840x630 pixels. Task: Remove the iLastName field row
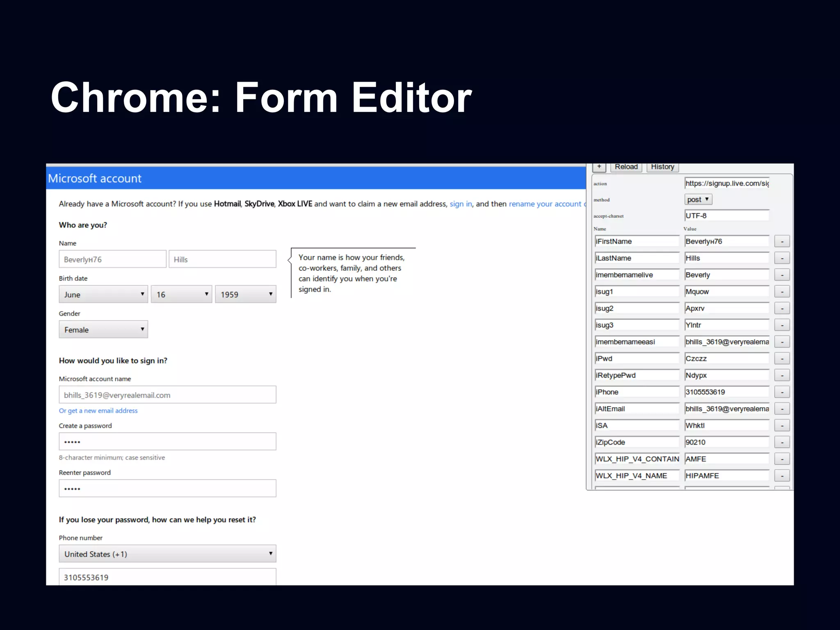pos(782,258)
